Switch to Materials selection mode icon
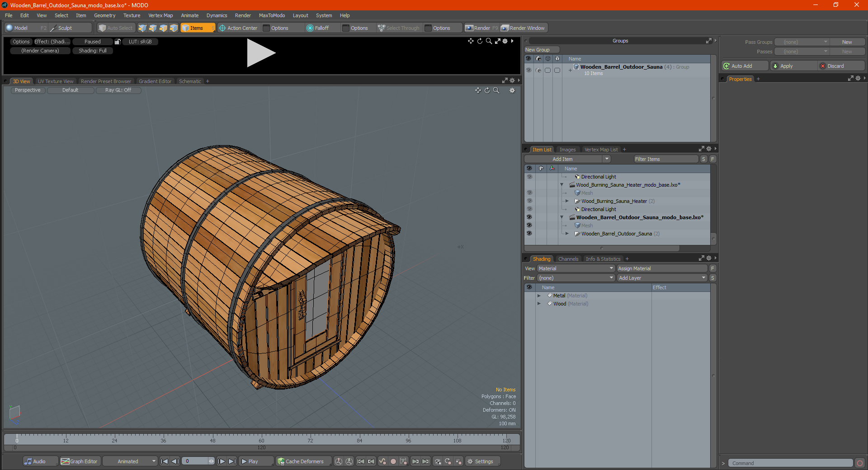This screenshot has width=868, height=470. point(174,28)
